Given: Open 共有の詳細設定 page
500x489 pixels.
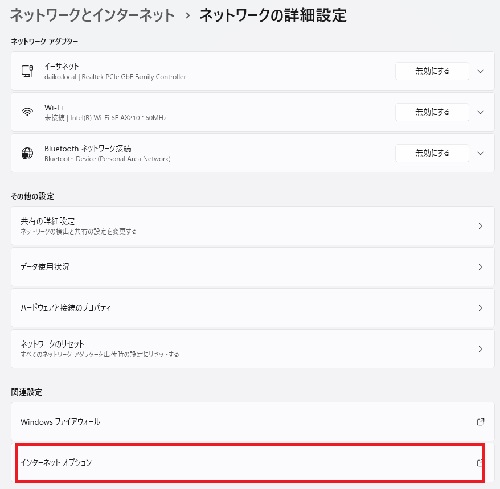Looking at the screenshot, I should click(x=252, y=226).
